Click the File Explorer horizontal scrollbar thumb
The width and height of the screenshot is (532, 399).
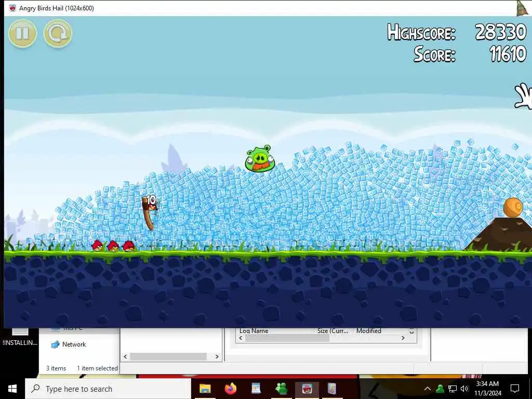click(168, 356)
